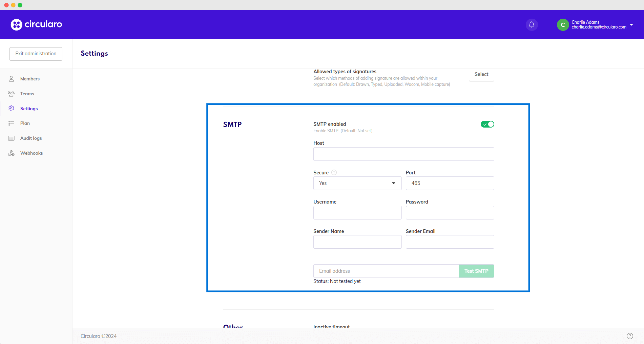
Task: Select the Teams sidebar icon
Action: point(11,94)
